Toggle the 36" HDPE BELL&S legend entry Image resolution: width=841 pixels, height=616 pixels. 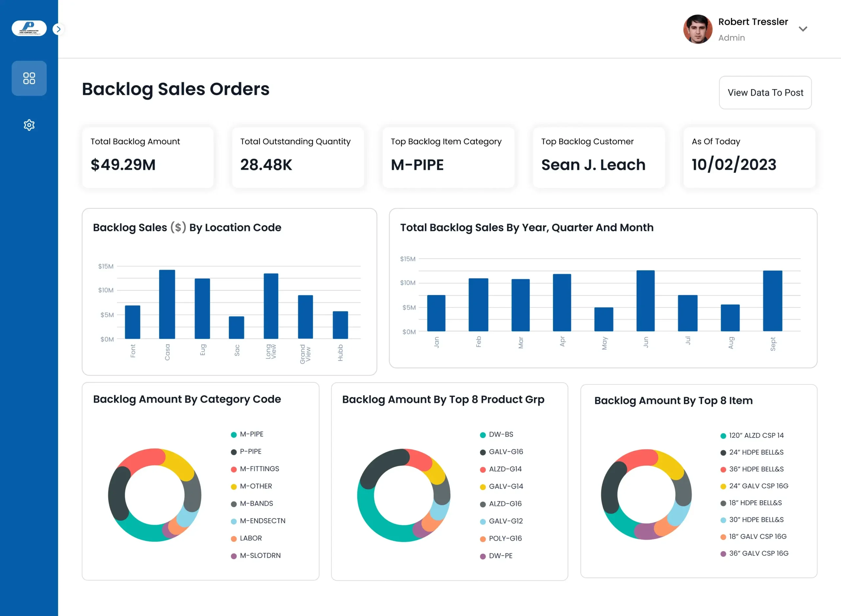pyautogui.click(x=752, y=469)
